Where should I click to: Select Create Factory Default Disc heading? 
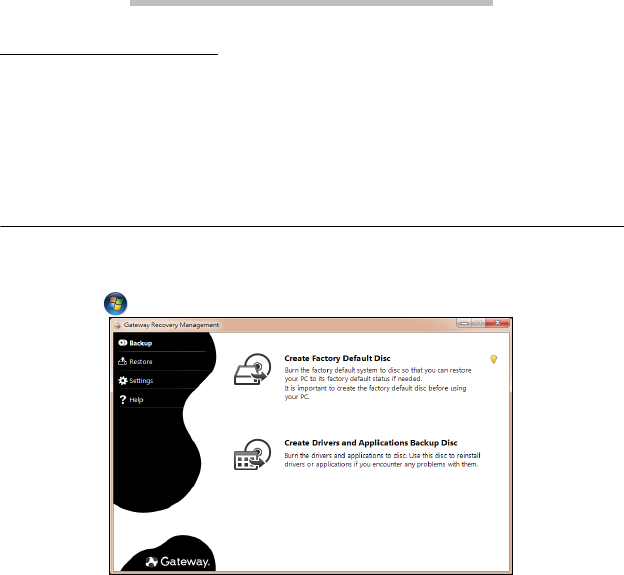tap(337, 358)
